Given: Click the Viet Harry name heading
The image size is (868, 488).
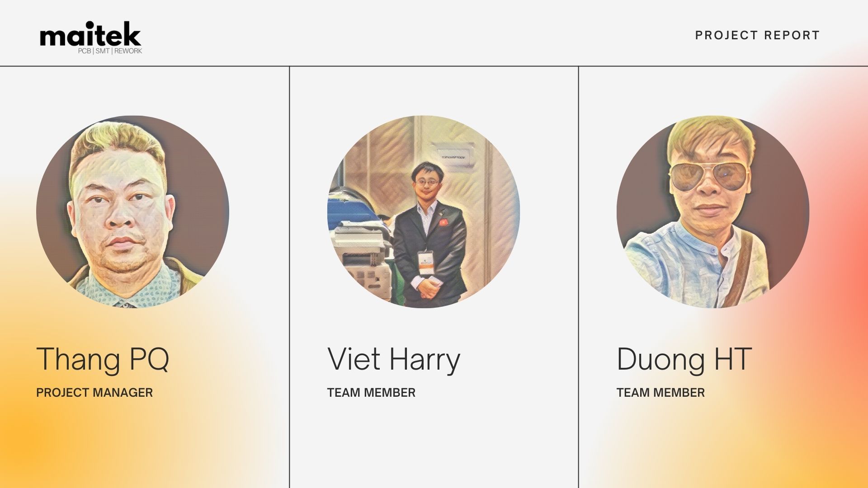Looking at the screenshot, I should pyautogui.click(x=394, y=360).
